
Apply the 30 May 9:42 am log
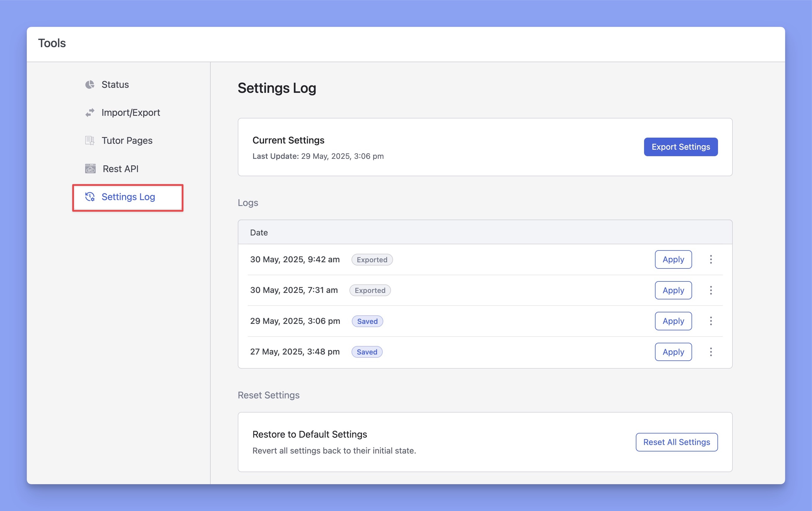(673, 259)
